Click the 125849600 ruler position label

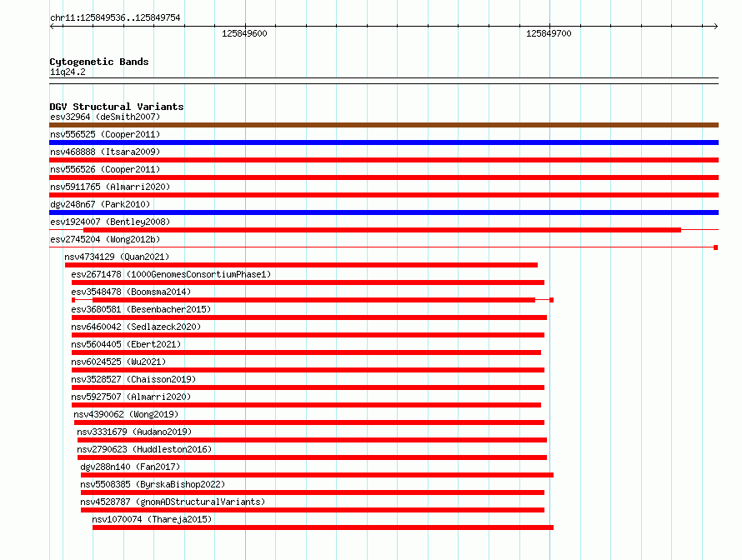(x=244, y=33)
